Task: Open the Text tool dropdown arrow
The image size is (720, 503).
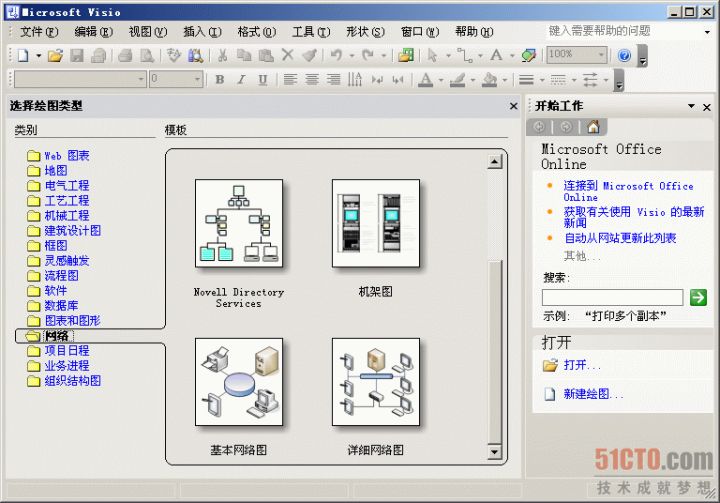Action: [x=512, y=56]
